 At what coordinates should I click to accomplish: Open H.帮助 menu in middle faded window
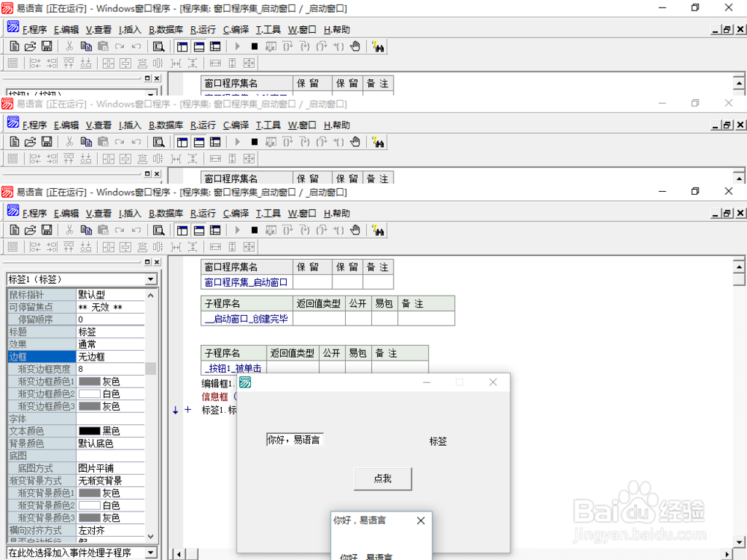337,125
